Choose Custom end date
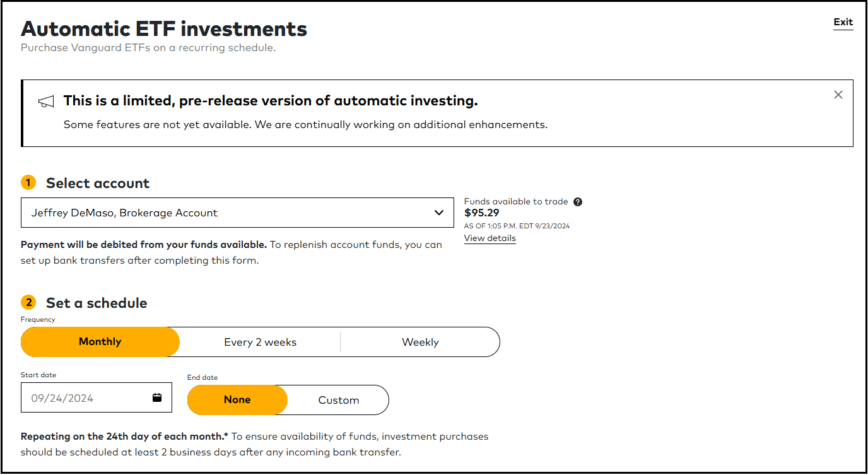 (338, 400)
